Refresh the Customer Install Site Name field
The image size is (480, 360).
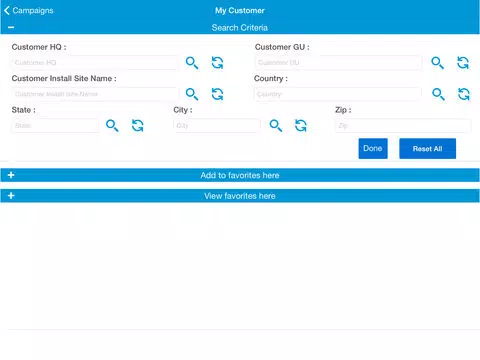pos(217,94)
